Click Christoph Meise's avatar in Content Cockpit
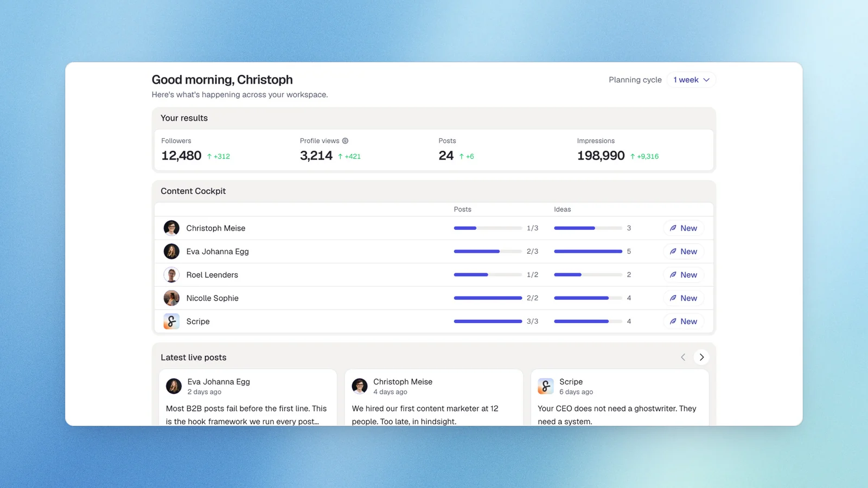Screen dimensions: 868x488 coord(171,228)
